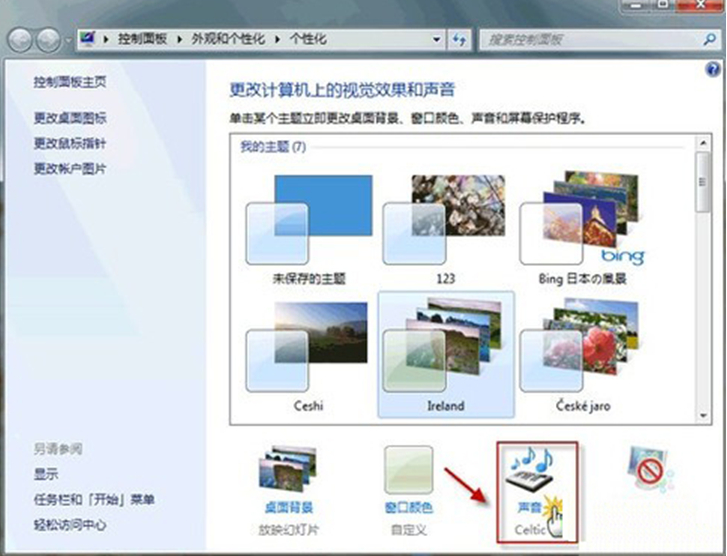Open the 窗口颜色 window color icon
The image size is (727, 556).
click(x=408, y=476)
